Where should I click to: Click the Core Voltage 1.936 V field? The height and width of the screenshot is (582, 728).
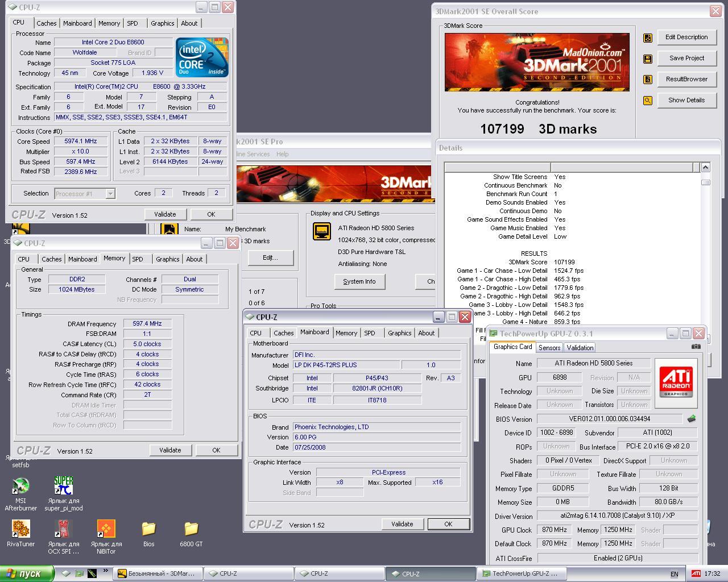tap(152, 73)
